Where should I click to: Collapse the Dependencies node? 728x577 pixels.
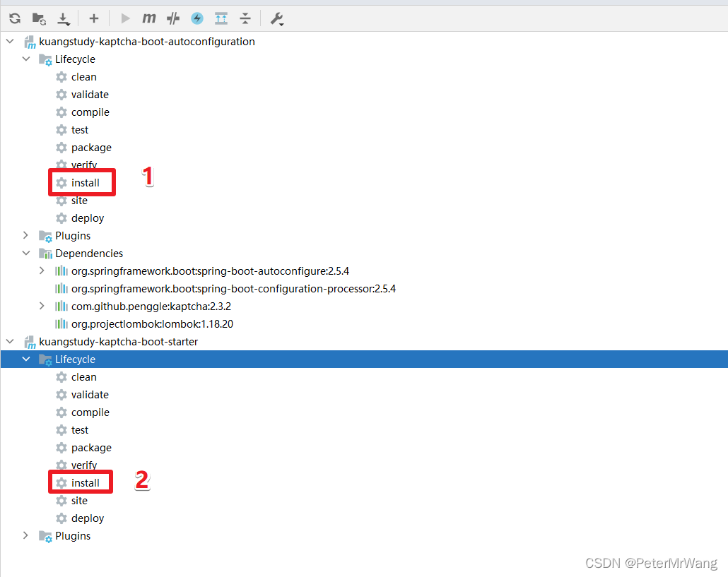pyautogui.click(x=26, y=253)
